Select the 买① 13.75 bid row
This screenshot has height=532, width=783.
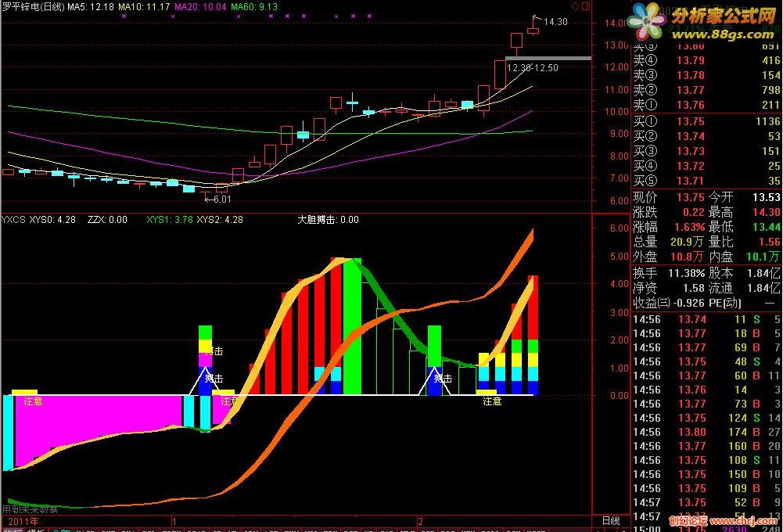(x=706, y=121)
